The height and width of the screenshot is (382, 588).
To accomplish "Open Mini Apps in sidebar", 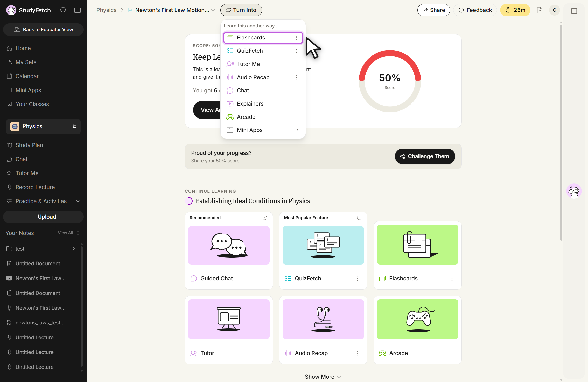I will click(43, 90).
